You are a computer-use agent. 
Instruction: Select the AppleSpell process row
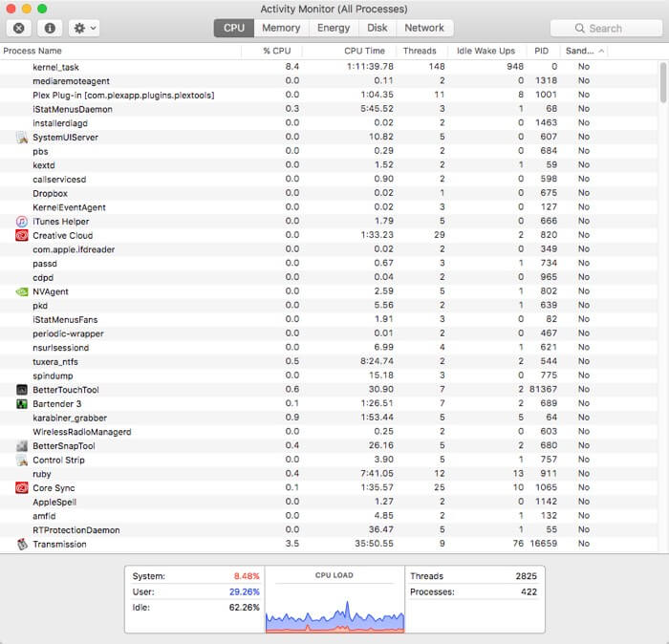coord(329,502)
